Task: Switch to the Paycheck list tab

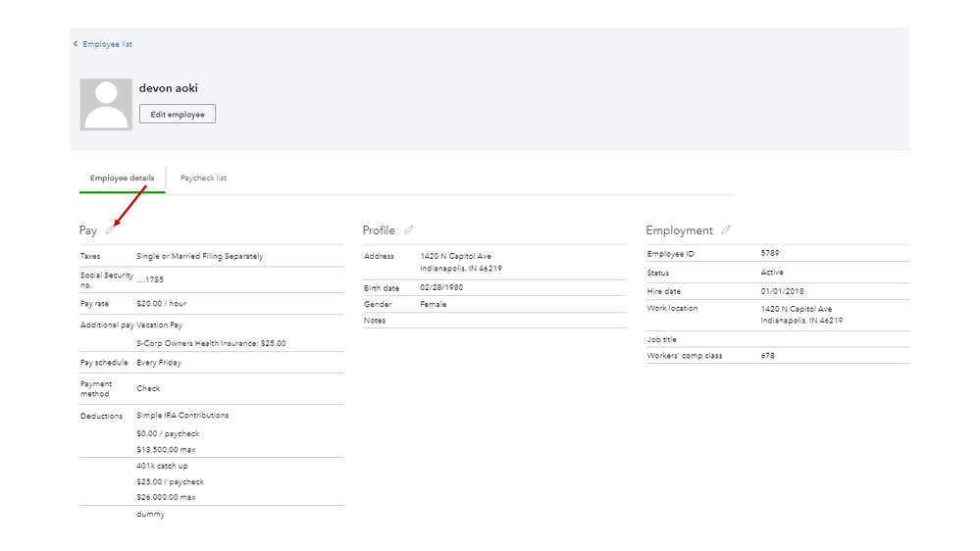Action: coord(203,178)
